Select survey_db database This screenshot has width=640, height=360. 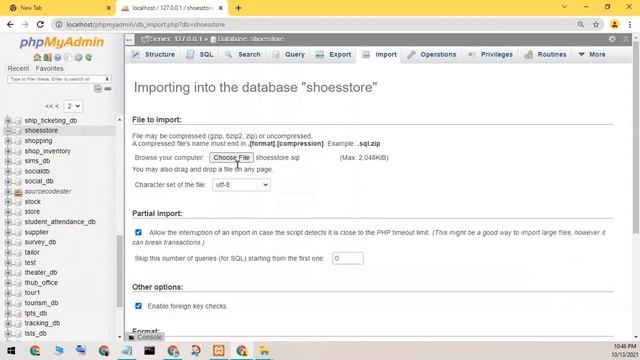[40, 242]
